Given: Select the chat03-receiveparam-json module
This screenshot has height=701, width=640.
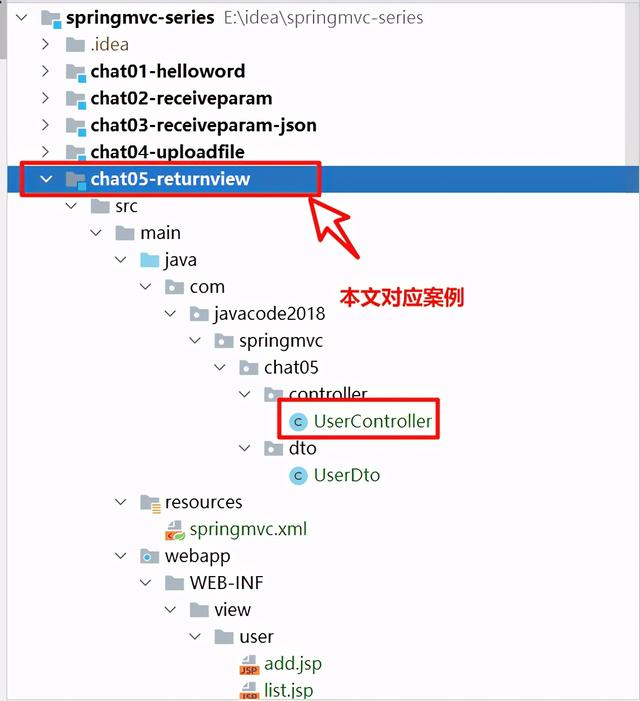Looking at the screenshot, I should click(x=203, y=126).
